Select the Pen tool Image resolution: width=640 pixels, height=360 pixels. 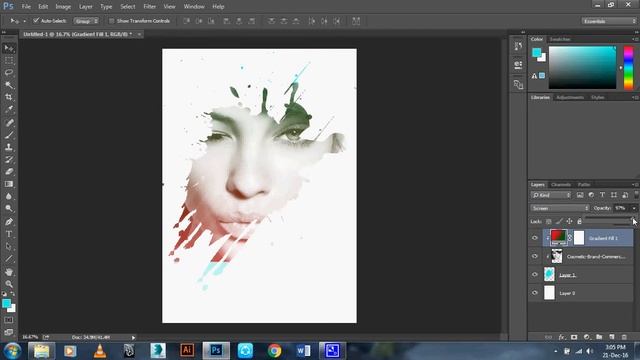pos(9,222)
